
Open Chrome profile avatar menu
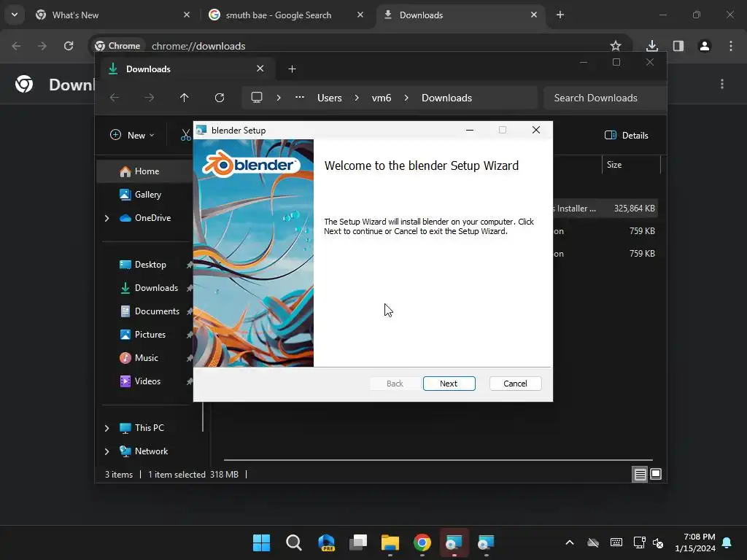[x=705, y=46]
